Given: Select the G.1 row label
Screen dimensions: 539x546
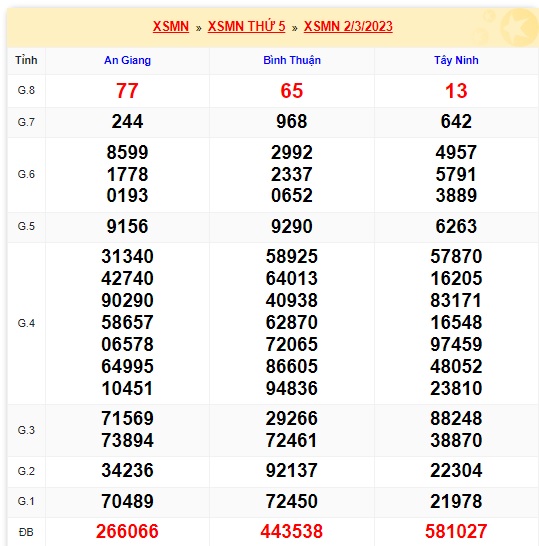Looking at the screenshot, I should pyautogui.click(x=26, y=501).
